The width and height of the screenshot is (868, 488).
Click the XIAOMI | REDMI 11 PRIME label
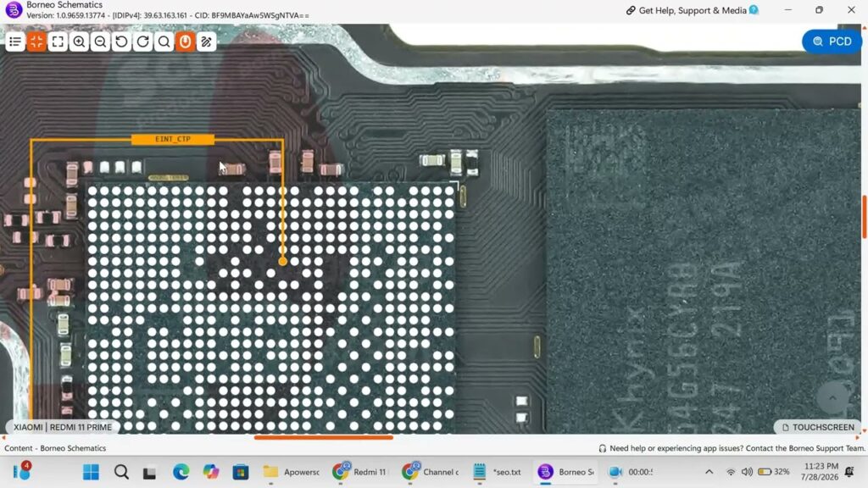[x=63, y=427]
